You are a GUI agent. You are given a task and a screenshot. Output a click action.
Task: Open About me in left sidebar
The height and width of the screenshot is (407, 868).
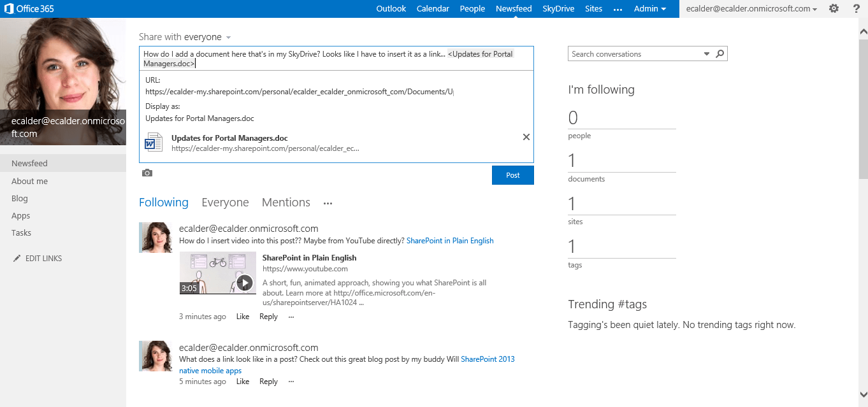click(29, 182)
